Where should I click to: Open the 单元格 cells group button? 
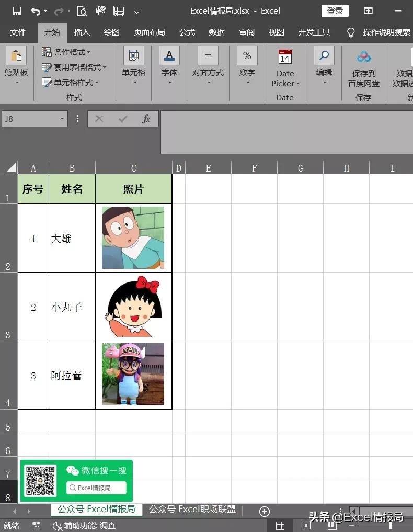tap(134, 65)
